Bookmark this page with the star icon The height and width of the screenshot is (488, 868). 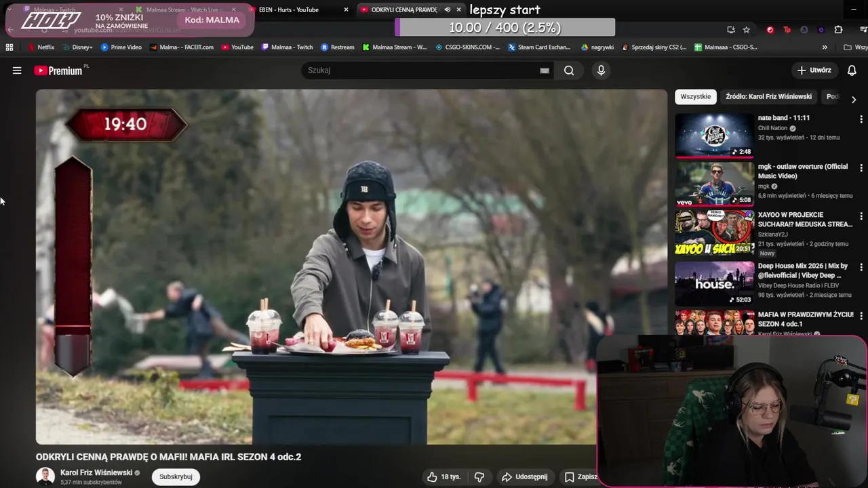(747, 30)
